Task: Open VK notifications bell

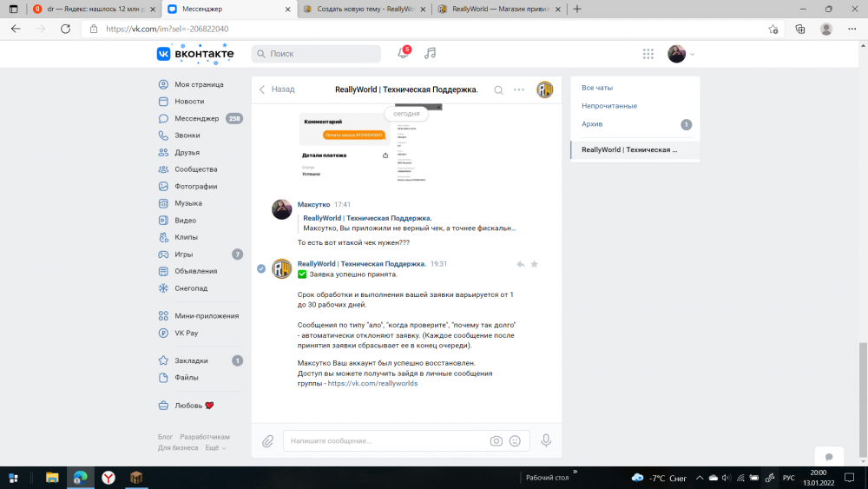Action: pos(403,54)
